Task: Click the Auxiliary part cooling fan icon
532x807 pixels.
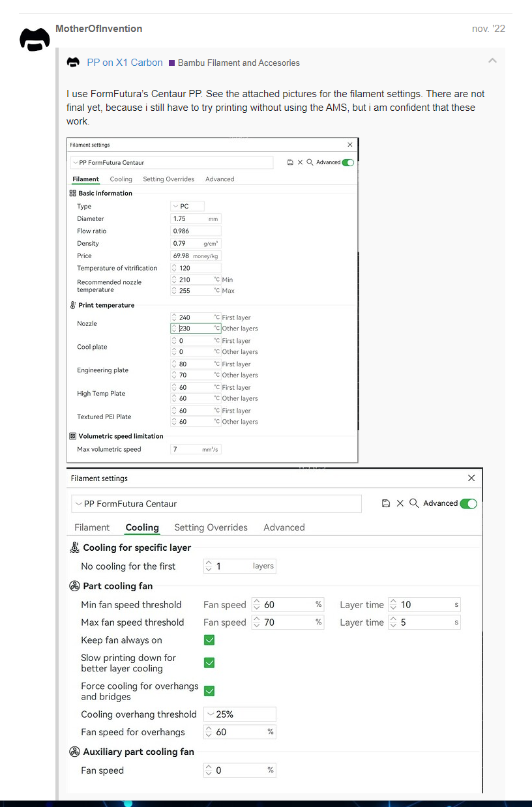Action: [x=74, y=752]
